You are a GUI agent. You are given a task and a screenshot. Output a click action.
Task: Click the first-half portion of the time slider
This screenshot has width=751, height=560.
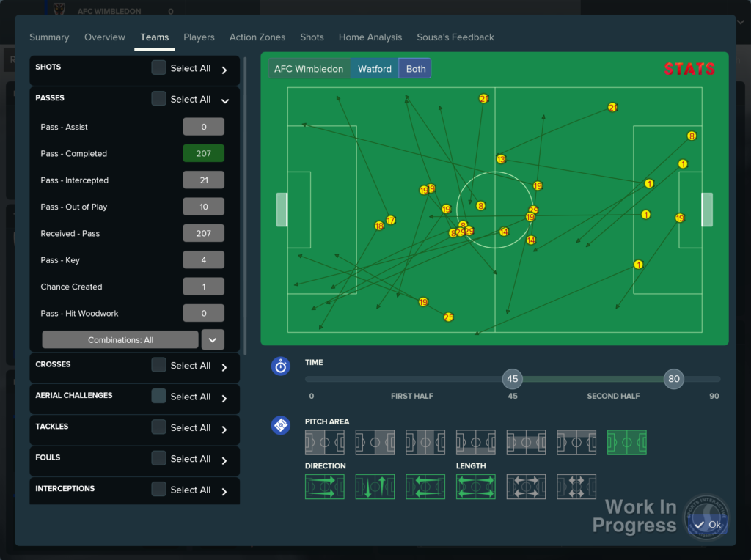pos(404,379)
